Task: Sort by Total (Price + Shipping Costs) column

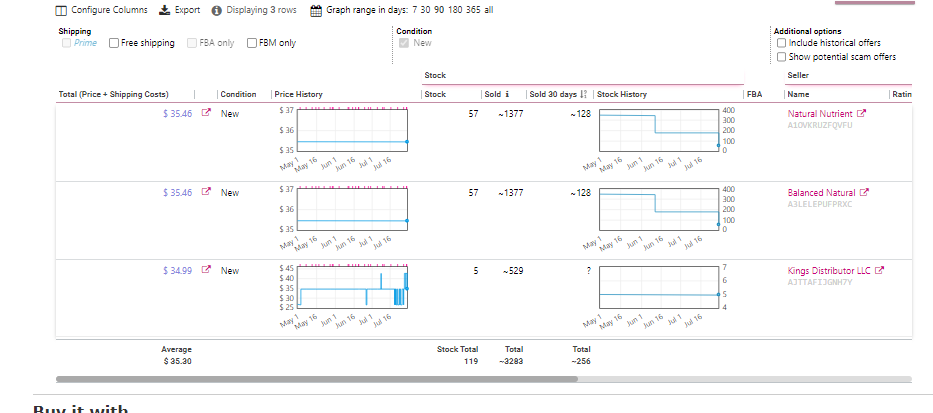Action: (114, 94)
